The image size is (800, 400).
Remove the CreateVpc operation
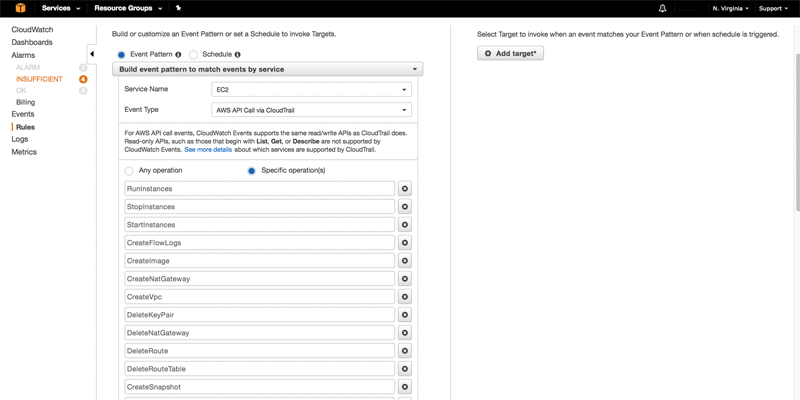405,296
